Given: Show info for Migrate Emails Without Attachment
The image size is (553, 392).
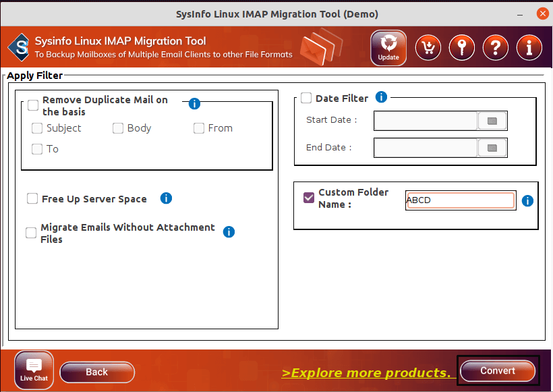Looking at the screenshot, I should tap(229, 232).
